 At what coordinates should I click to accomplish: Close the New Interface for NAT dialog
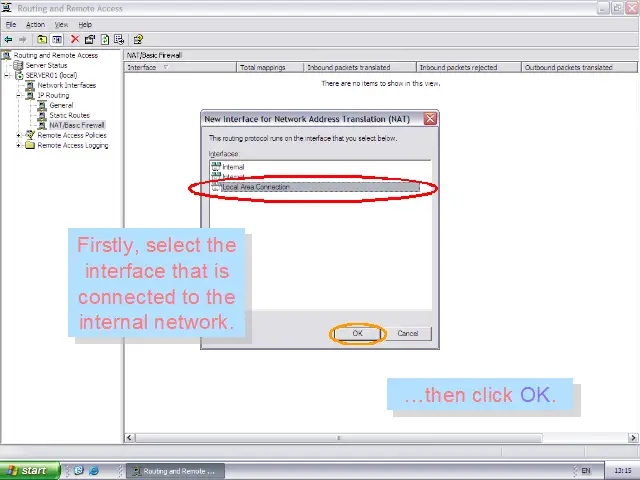430,119
